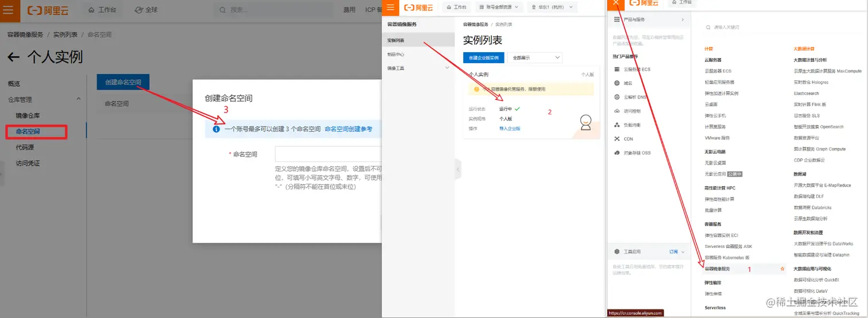Open Elasticsearch in the big data column
Screen dimensions: 868x318
(807, 93)
